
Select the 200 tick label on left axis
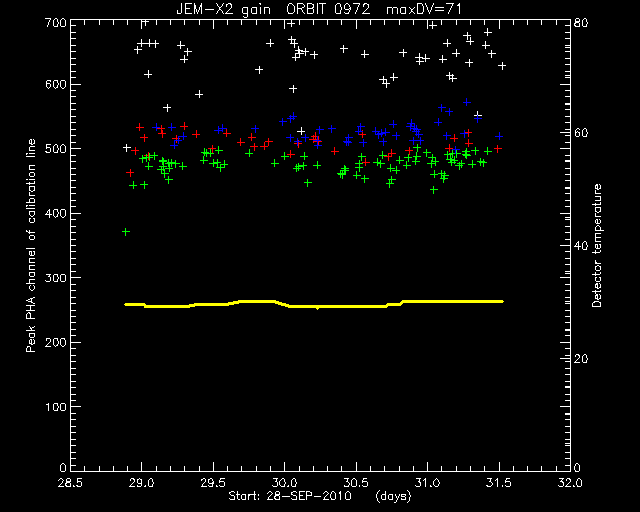[55, 343]
